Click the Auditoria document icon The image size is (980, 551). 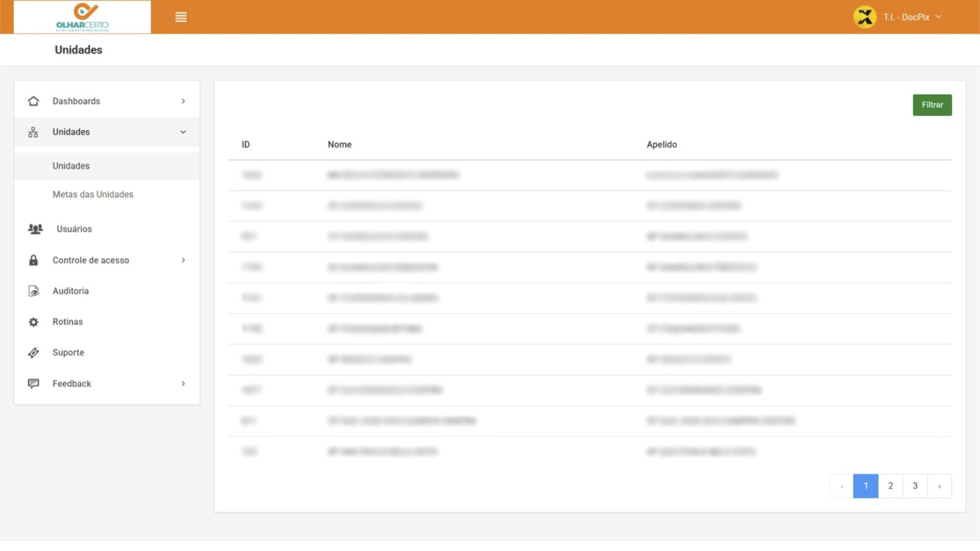coord(34,291)
